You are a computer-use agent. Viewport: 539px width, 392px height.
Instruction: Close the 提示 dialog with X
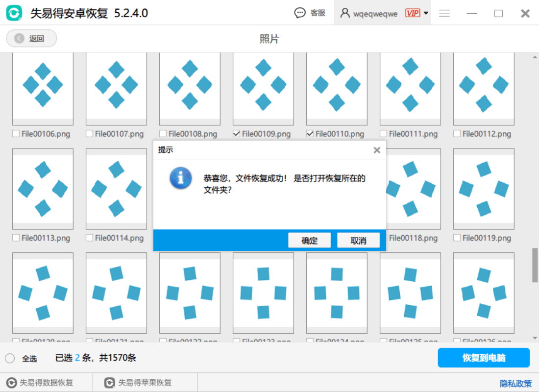pyautogui.click(x=377, y=150)
